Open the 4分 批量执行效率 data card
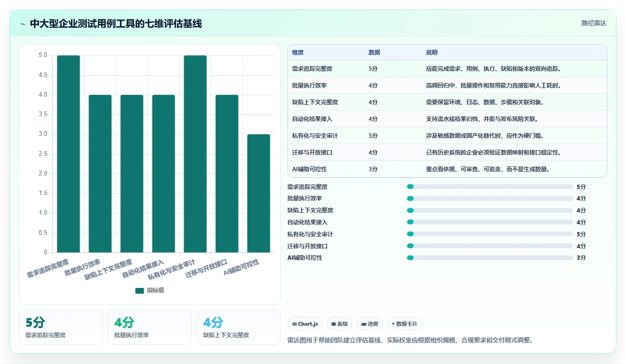 click(x=150, y=327)
